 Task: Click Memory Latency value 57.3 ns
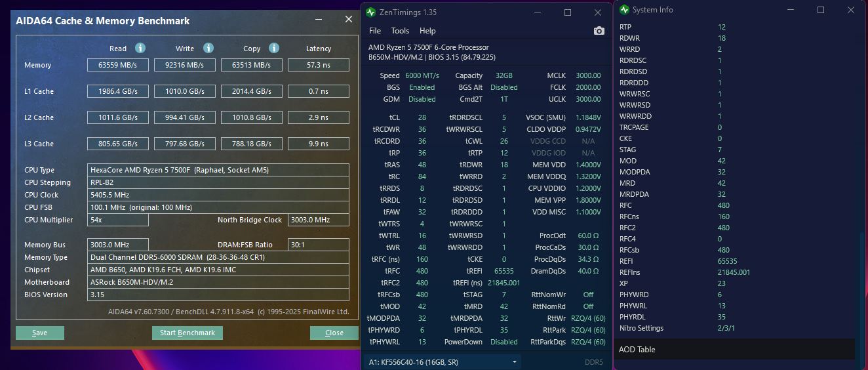(319, 65)
